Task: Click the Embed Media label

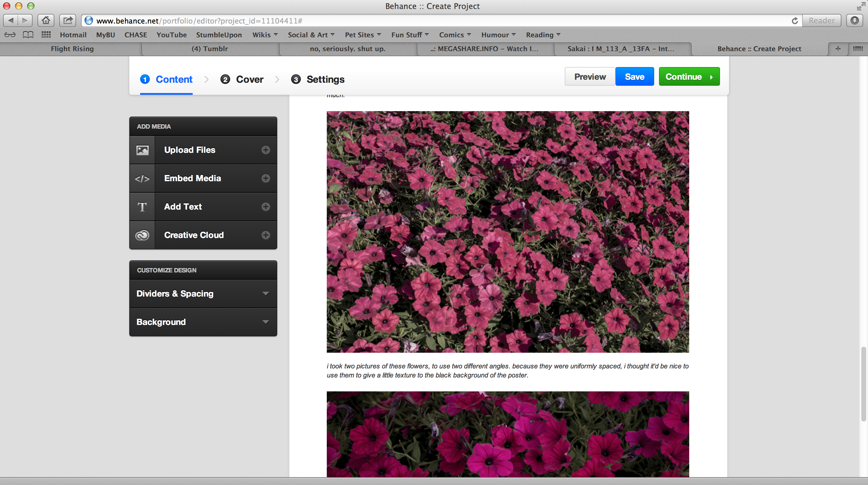Action: [x=192, y=178]
